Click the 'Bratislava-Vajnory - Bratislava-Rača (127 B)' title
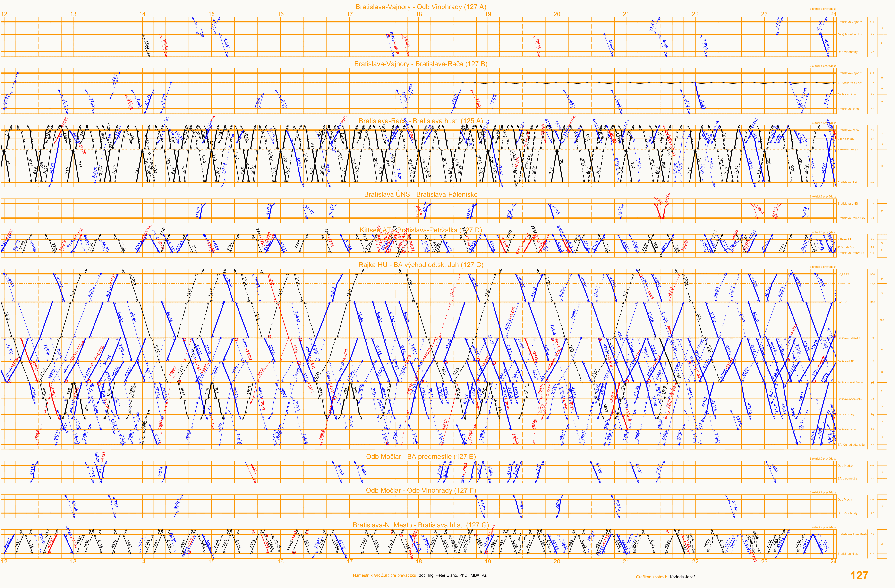 pyautogui.click(x=421, y=64)
